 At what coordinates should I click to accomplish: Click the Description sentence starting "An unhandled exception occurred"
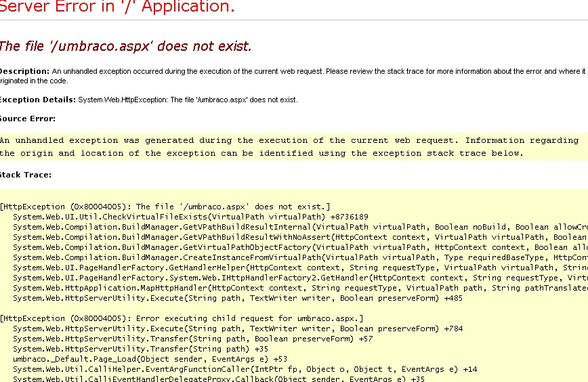pyautogui.click(x=294, y=76)
